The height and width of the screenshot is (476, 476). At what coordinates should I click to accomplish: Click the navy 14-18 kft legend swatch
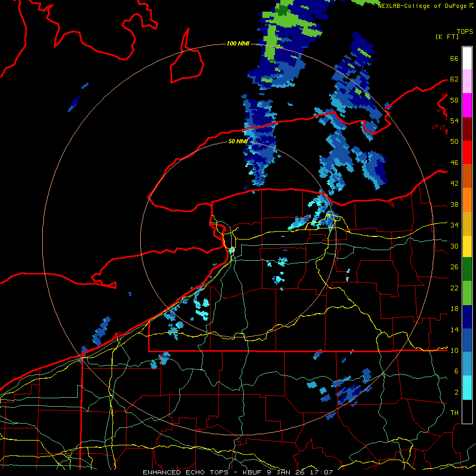coord(467,317)
